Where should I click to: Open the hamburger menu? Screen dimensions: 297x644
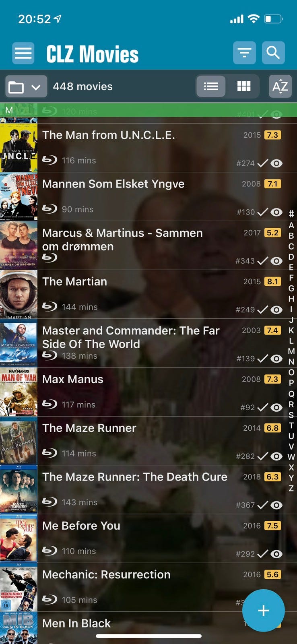[23, 53]
